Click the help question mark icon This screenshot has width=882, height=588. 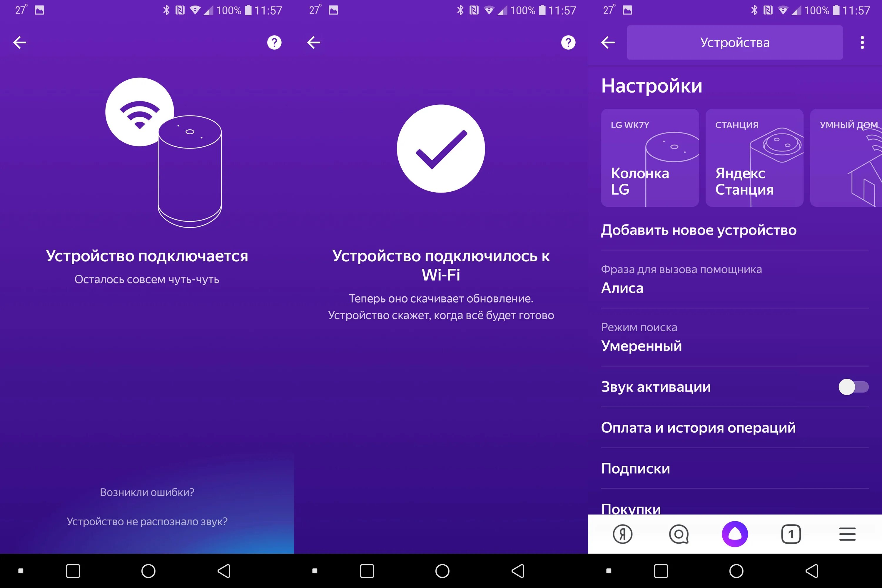(x=274, y=43)
